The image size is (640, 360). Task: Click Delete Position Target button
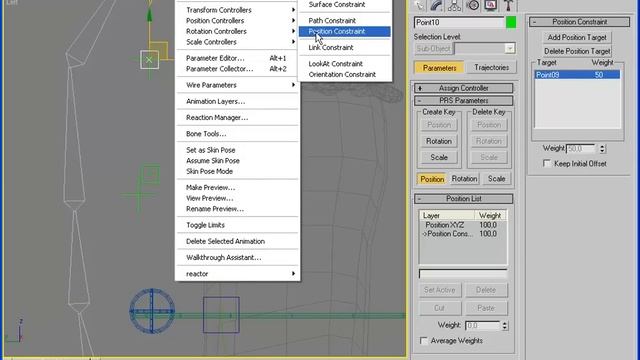pos(577,51)
